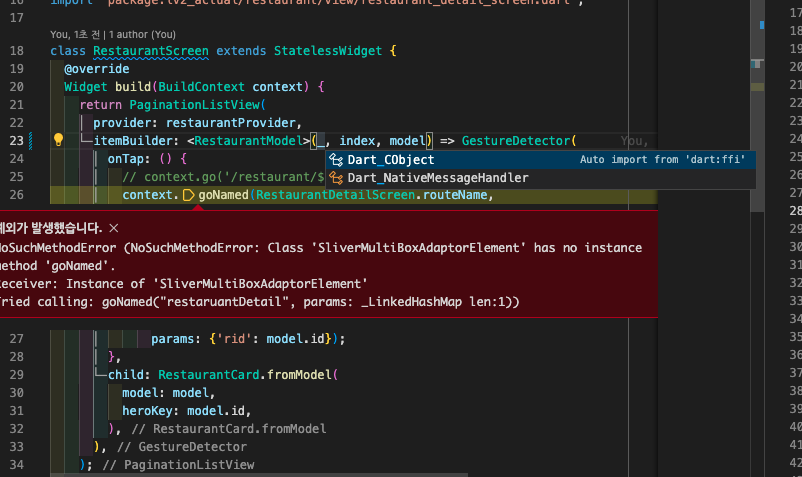The image size is (802, 477).
Task: Click RestaurantCard.fromModel on the child line
Action: 241,375
